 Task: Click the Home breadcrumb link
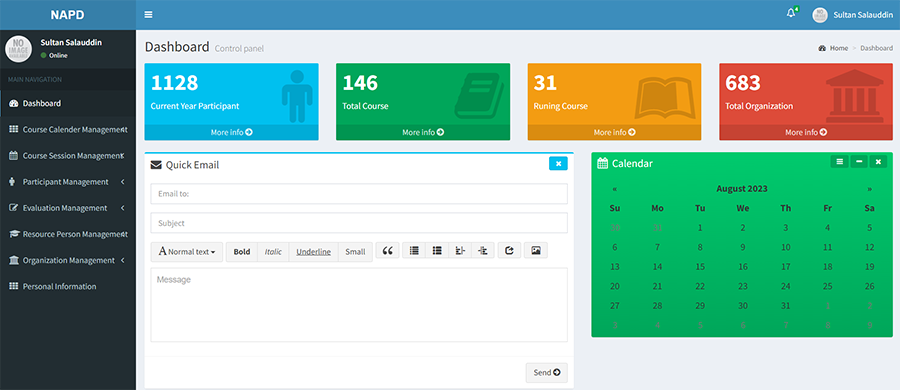[x=833, y=48]
